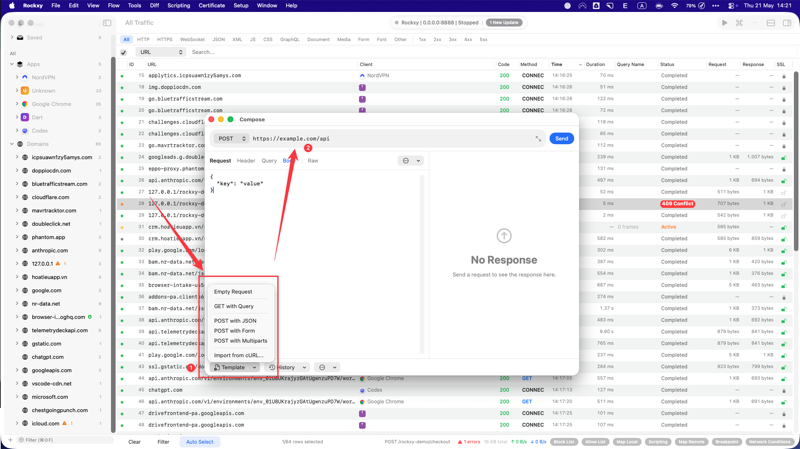Click the Saved folder icon in sidebar
The width and height of the screenshot is (800, 449).
coord(20,38)
